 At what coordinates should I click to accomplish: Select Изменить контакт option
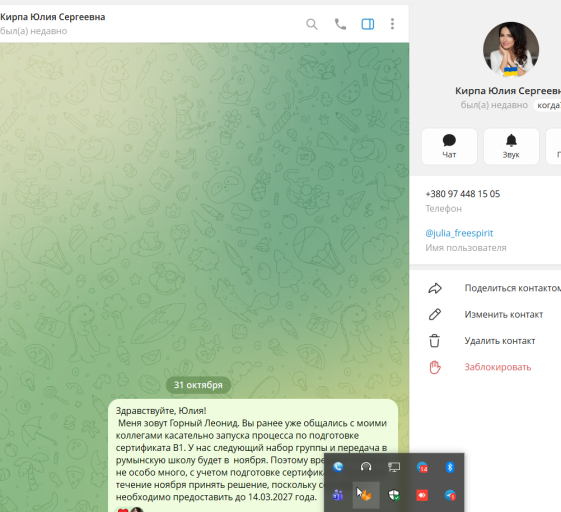(504, 314)
